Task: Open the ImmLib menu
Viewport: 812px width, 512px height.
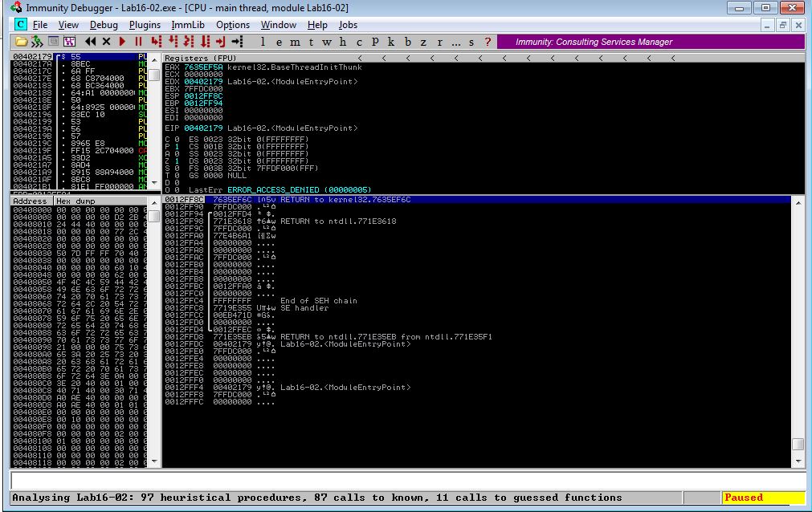Action: click(x=188, y=25)
